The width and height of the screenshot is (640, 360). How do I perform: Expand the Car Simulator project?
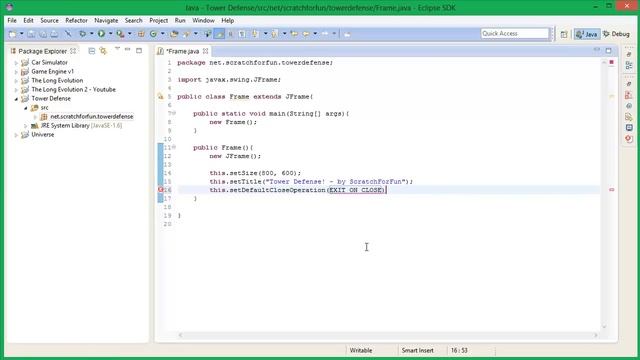(16, 63)
